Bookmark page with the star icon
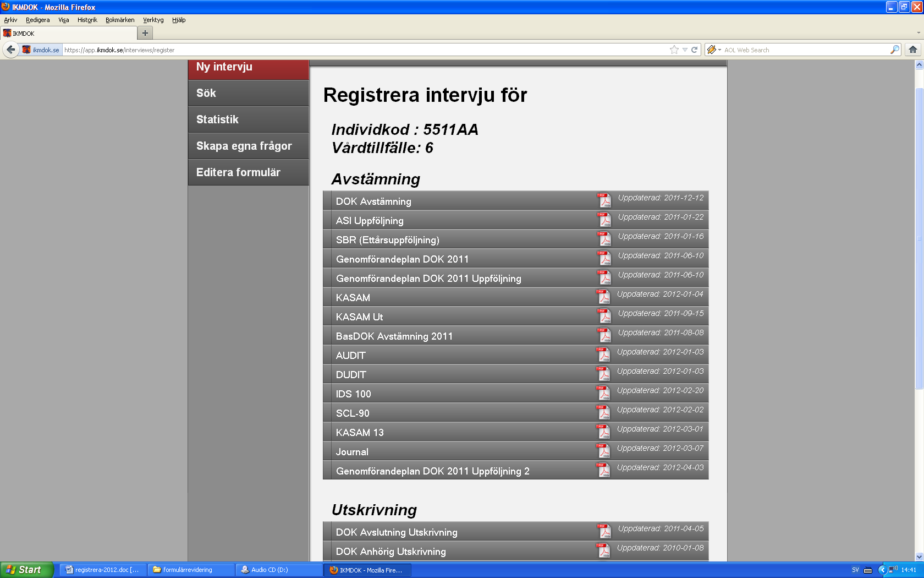Viewport: 924px width, 578px height. pyautogui.click(x=674, y=50)
